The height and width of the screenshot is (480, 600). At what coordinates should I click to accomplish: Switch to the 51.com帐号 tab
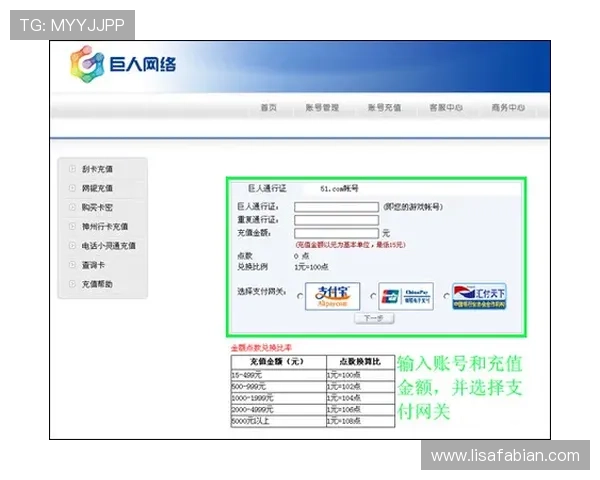tap(339, 189)
